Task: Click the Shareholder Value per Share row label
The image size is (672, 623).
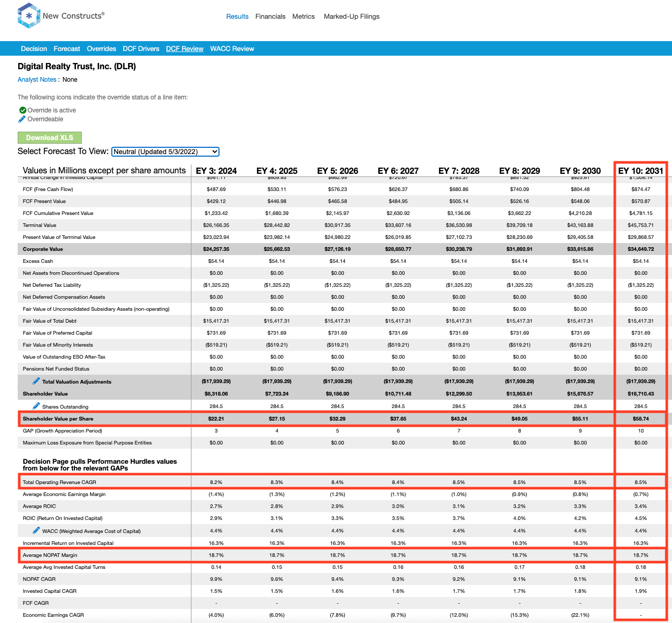Action: [58, 419]
